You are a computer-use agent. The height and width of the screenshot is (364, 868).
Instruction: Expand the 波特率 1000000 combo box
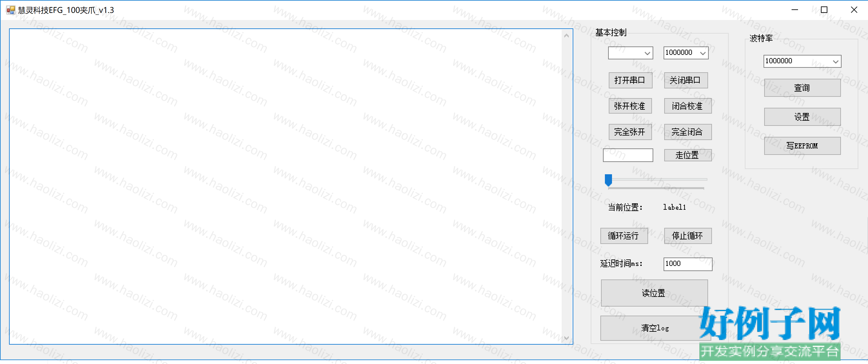(x=802, y=61)
